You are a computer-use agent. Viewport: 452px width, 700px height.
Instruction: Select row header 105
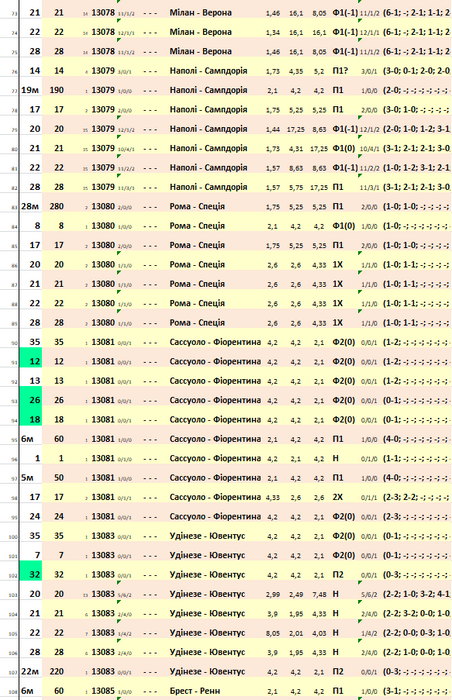coord(13,634)
